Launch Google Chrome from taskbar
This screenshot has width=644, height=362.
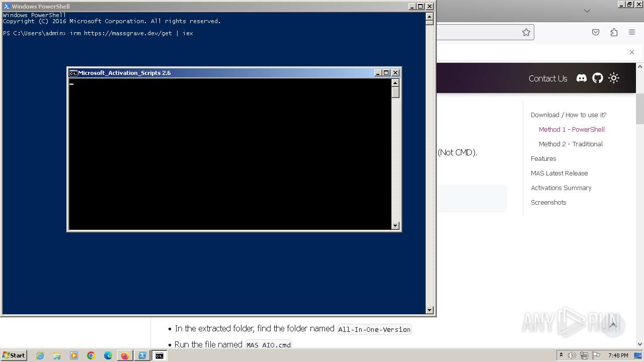coord(91,355)
